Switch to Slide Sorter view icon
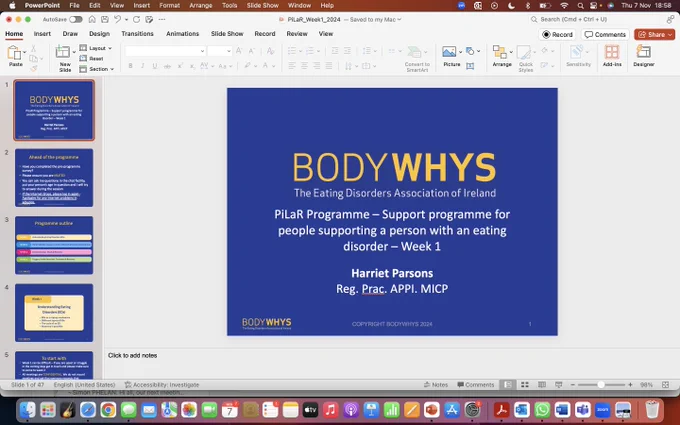The image size is (680, 425). (x=525, y=385)
